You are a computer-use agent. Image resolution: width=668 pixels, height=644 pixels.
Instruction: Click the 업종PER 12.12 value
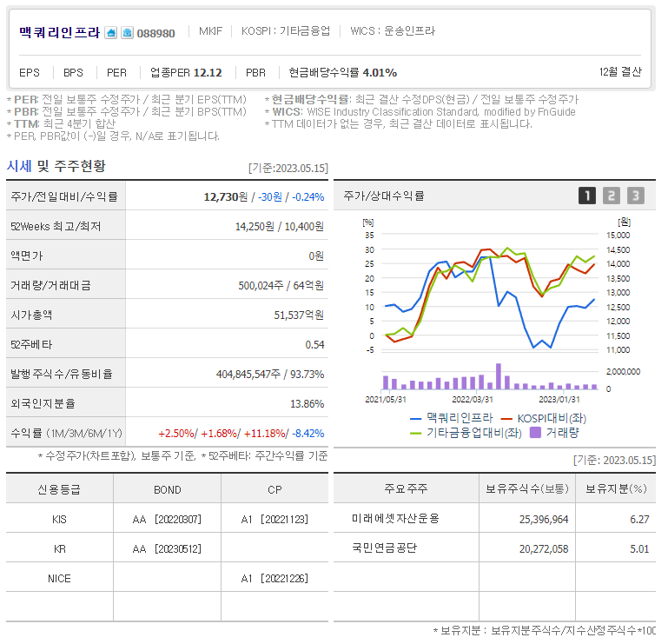tap(186, 73)
